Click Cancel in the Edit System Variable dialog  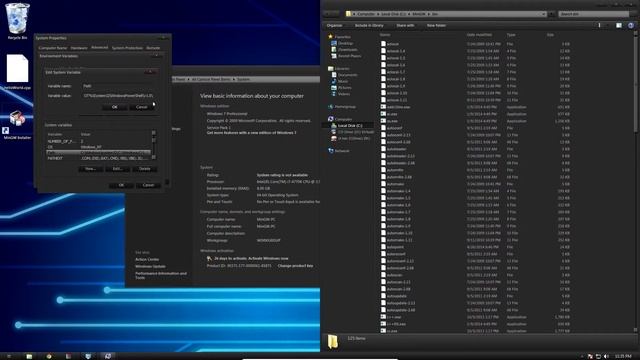point(142,107)
